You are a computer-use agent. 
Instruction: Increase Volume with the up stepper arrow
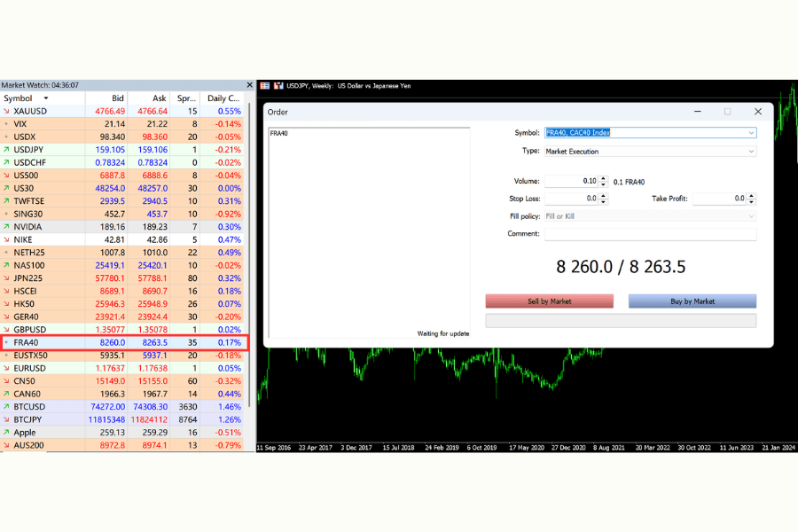pos(604,178)
